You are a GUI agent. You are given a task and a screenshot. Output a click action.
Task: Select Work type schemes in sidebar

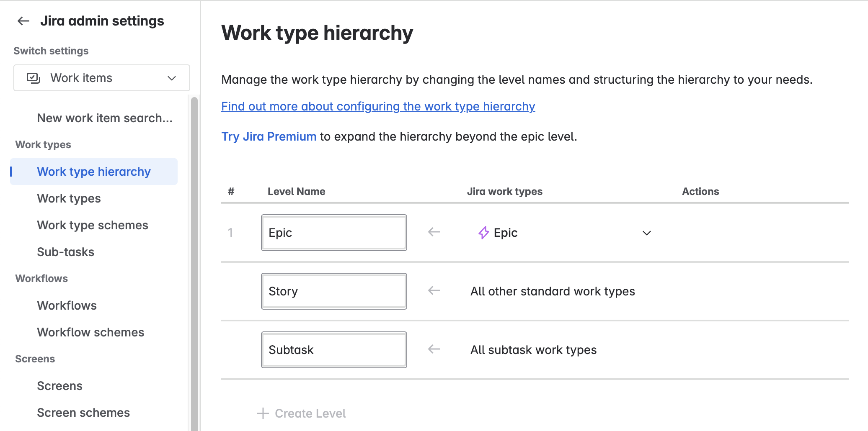[x=93, y=225]
